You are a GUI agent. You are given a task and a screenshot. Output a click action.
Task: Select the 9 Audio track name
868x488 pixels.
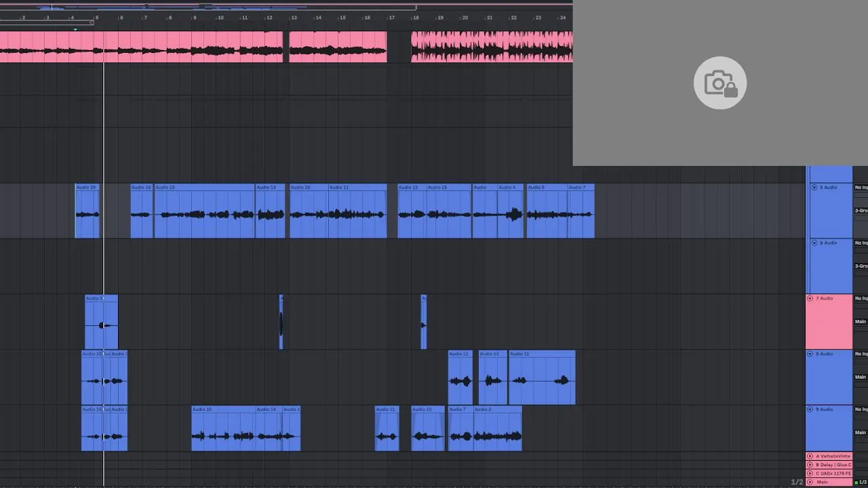point(824,409)
